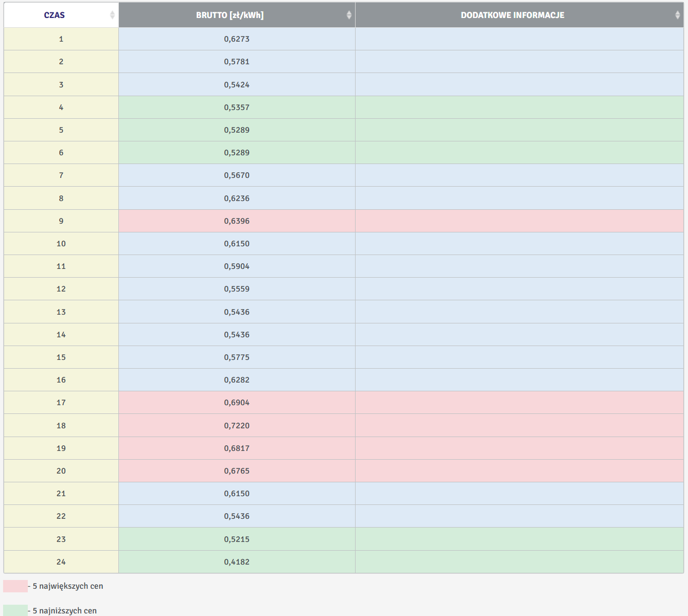Viewport: 688px width, 616px height.
Task: Click hour 24 cell in CZAS column
Action: pyautogui.click(x=61, y=562)
